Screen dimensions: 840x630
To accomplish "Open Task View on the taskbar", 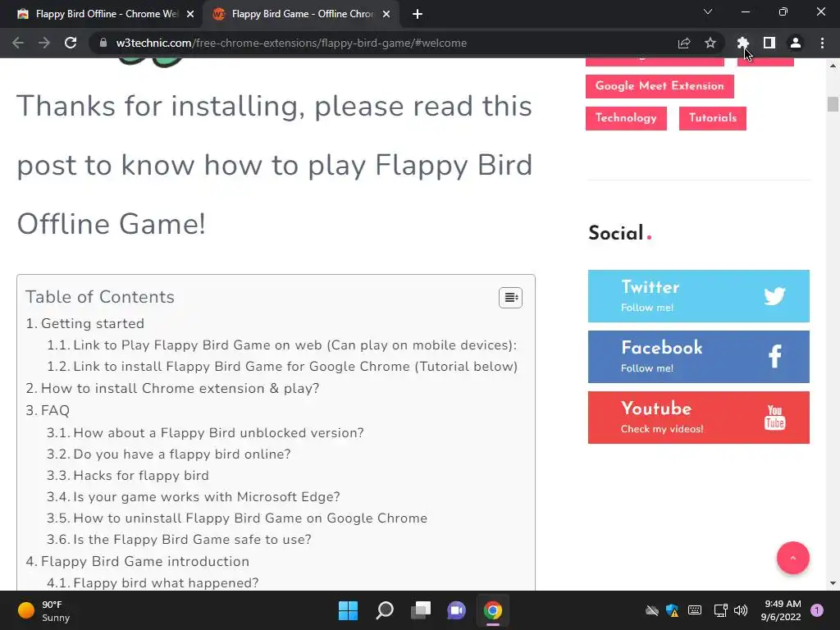I will (x=421, y=610).
